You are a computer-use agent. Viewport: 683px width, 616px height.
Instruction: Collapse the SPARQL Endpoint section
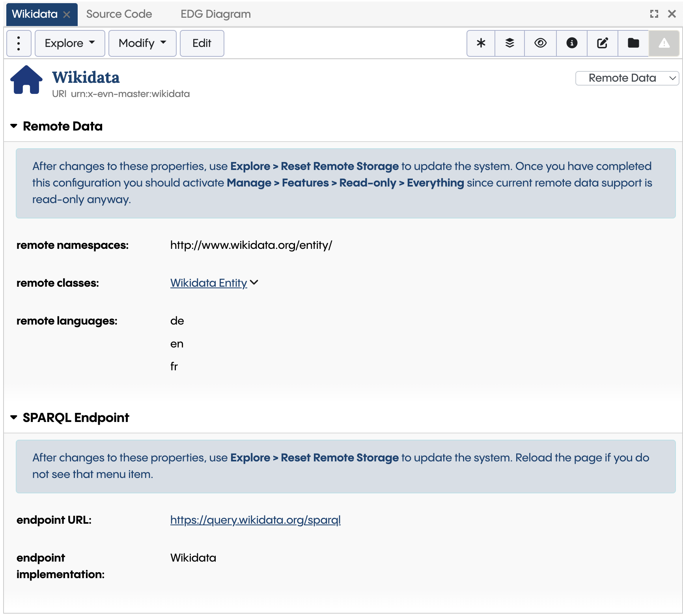14,417
